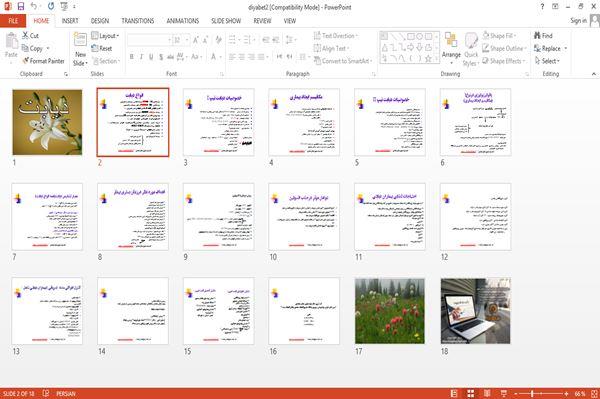Viewport: 600px width, 399px height.
Task: Clear all formatting icon
Action: pos(218,40)
